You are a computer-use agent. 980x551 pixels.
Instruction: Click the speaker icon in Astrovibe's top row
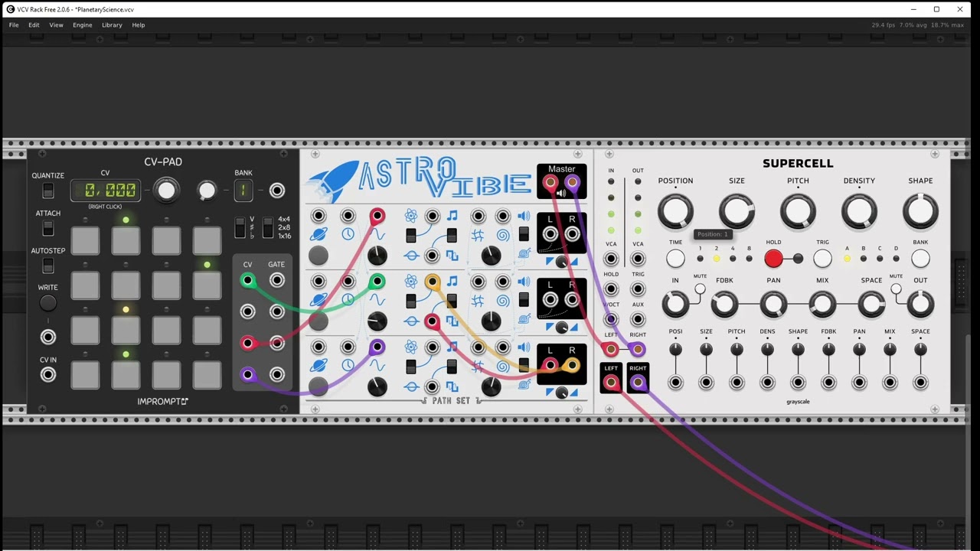coord(524,217)
